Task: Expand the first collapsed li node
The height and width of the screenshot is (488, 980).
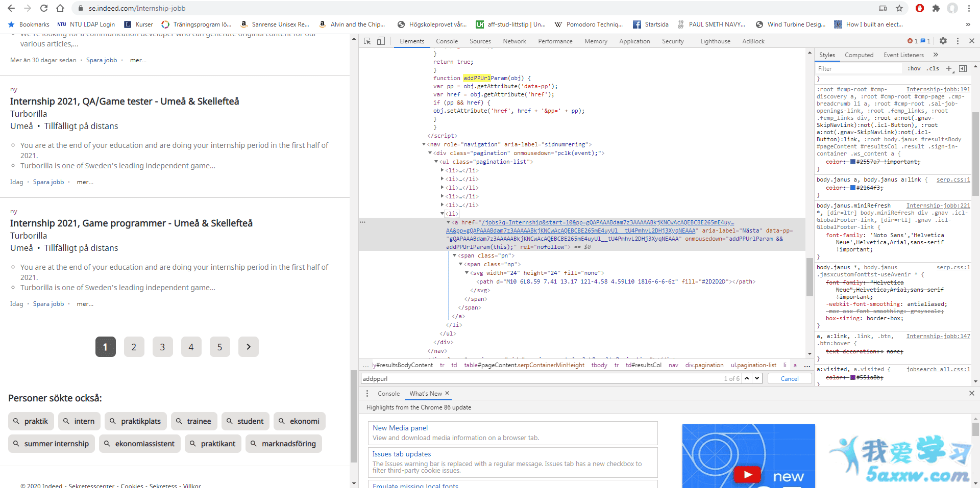Action: coord(443,170)
